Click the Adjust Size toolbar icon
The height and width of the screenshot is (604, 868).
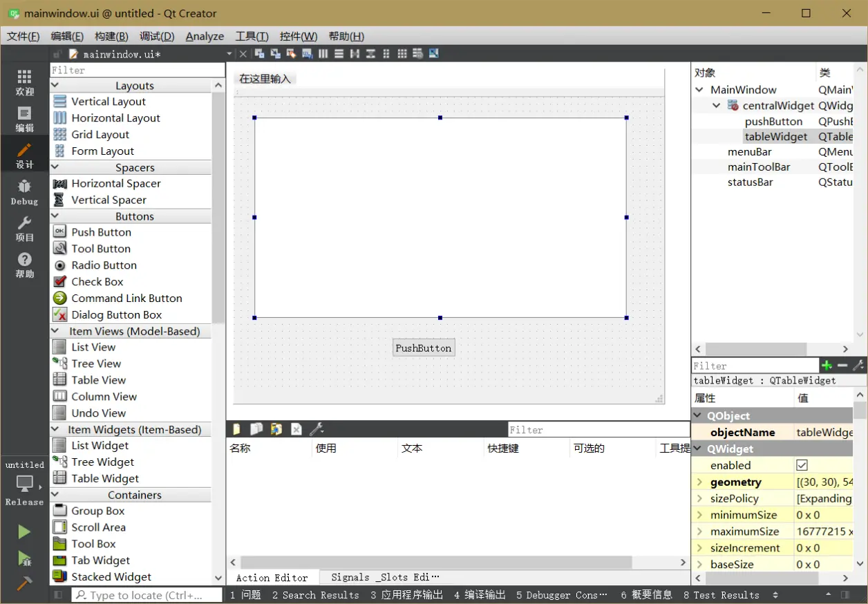[433, 54]
